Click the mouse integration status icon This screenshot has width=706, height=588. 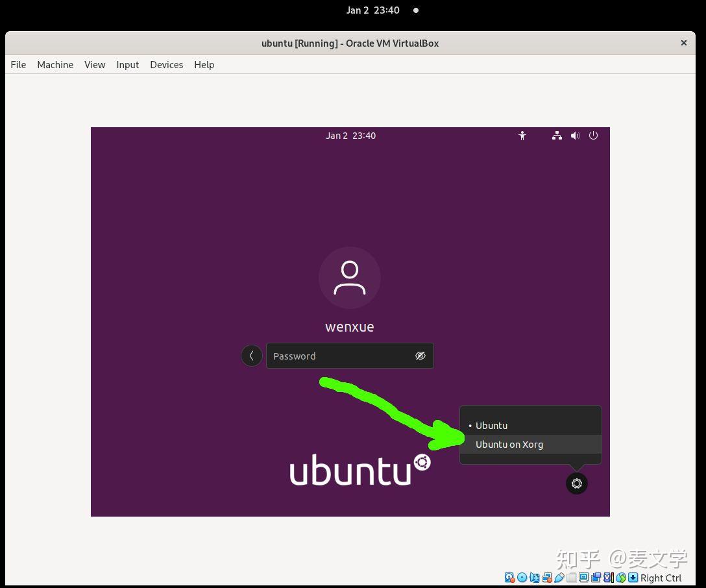(621, 578)
